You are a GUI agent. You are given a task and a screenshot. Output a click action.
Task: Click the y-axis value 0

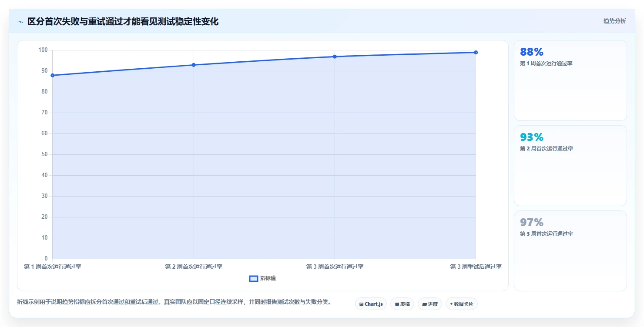coord(46,259)
